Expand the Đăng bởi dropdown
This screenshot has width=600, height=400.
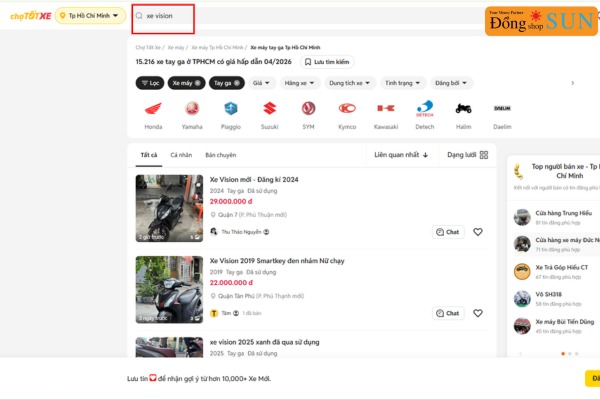point(452,83)
